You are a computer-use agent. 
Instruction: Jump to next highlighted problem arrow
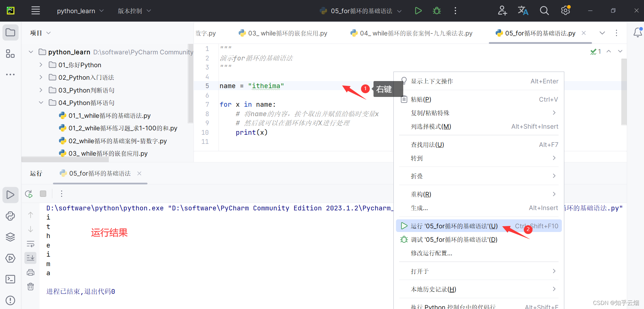tap(620, 51)
